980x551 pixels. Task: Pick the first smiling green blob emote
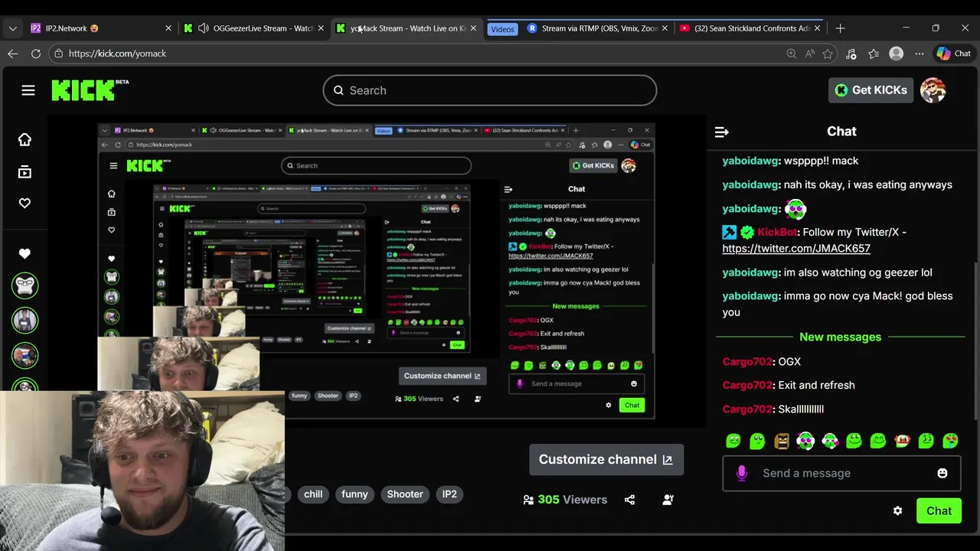(733, 441)
